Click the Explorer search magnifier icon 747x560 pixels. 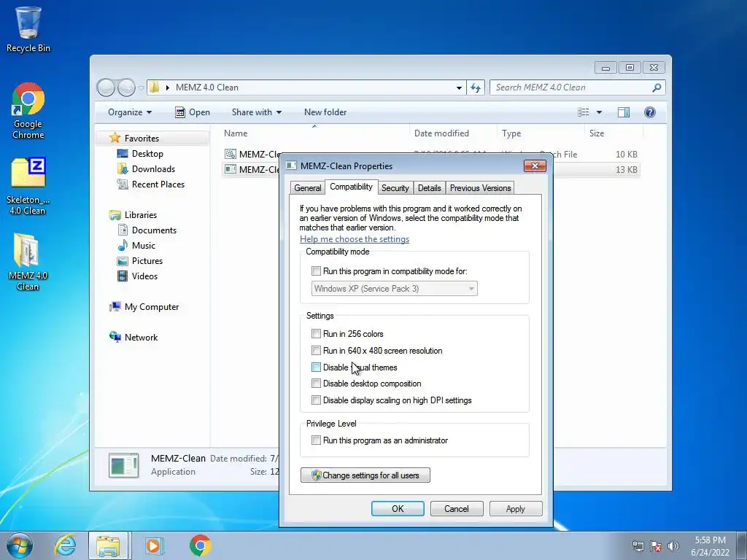657,87
